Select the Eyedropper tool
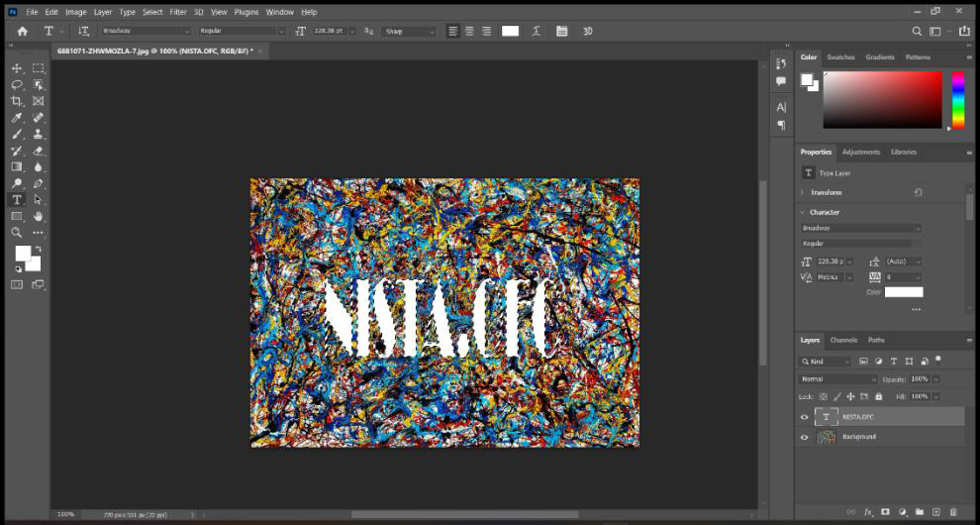 (x=17, y=118)
